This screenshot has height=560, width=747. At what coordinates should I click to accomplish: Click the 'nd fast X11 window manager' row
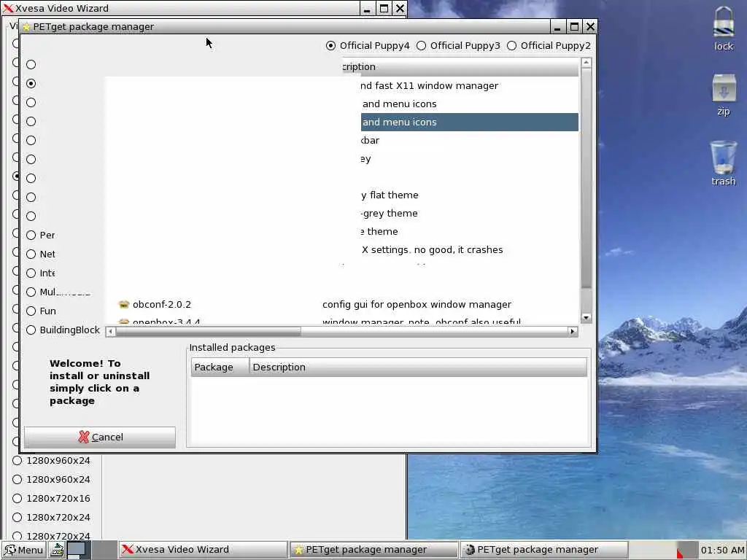click(x=429, y=86)
